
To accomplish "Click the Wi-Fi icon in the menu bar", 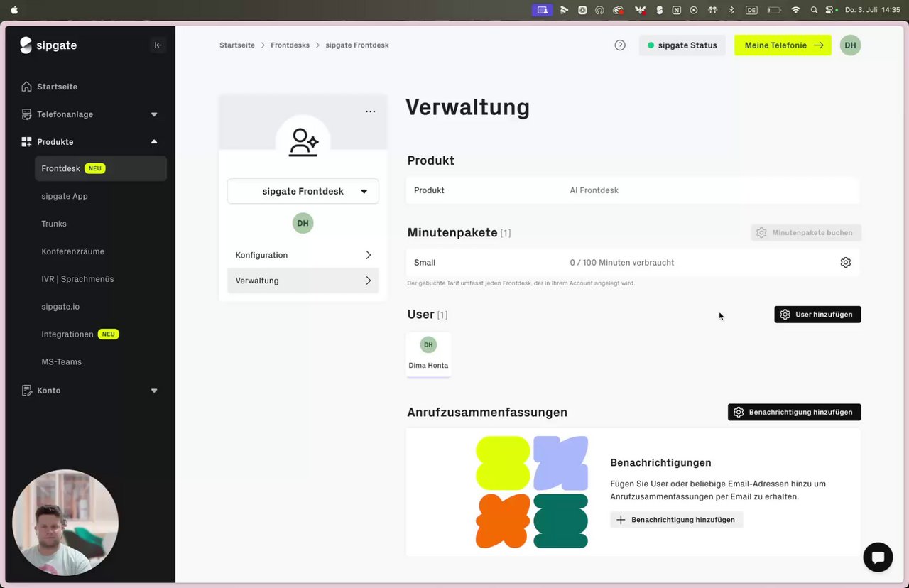I will coord(795,10).
